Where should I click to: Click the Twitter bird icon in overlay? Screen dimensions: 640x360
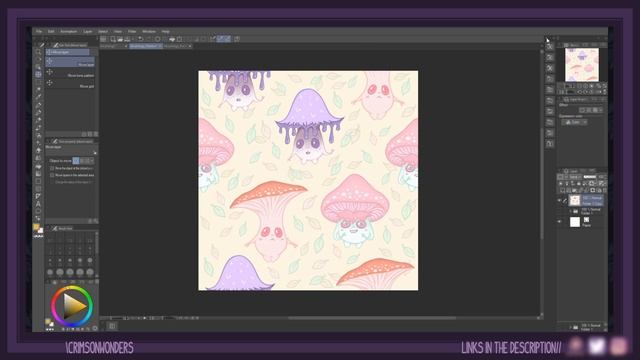(597, 346)
